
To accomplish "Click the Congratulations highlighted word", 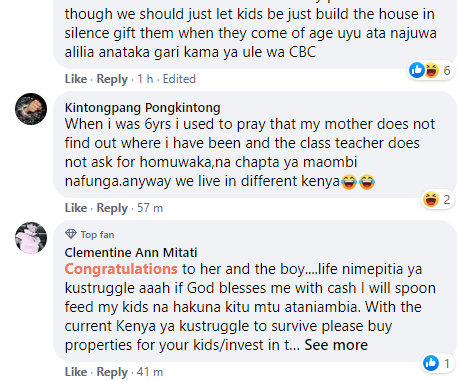I will pos(121,269).
